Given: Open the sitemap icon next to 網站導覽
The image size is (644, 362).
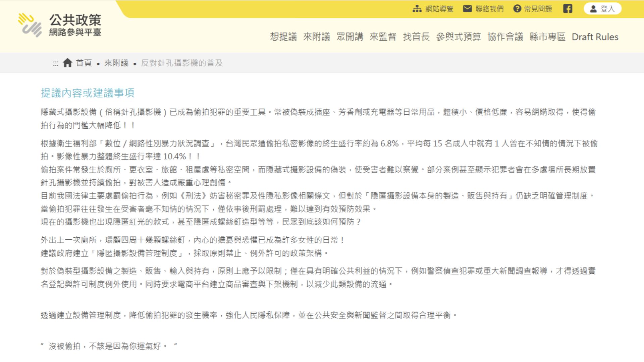Looking at the screenshot, I should 417,9.
